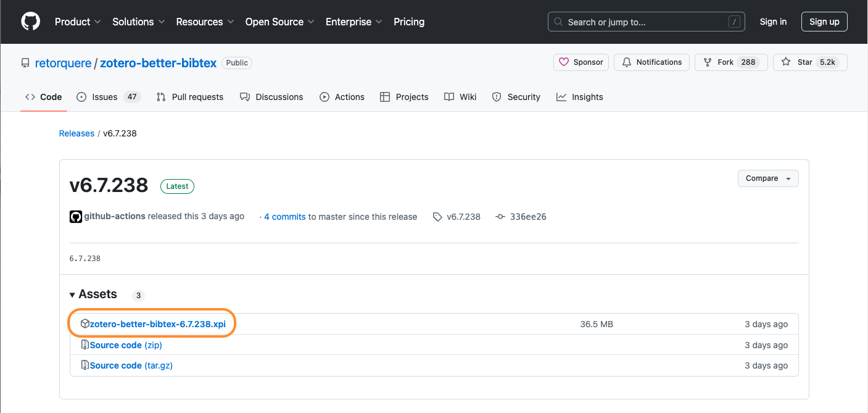Click the assets count badge 3
The width and height of the screenshot is (868, 413).
139,295
